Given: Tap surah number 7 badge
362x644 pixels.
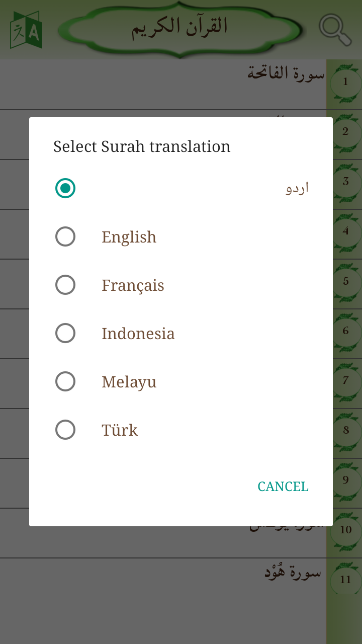Looking at the screenshot, I should (x=345, y=381).
